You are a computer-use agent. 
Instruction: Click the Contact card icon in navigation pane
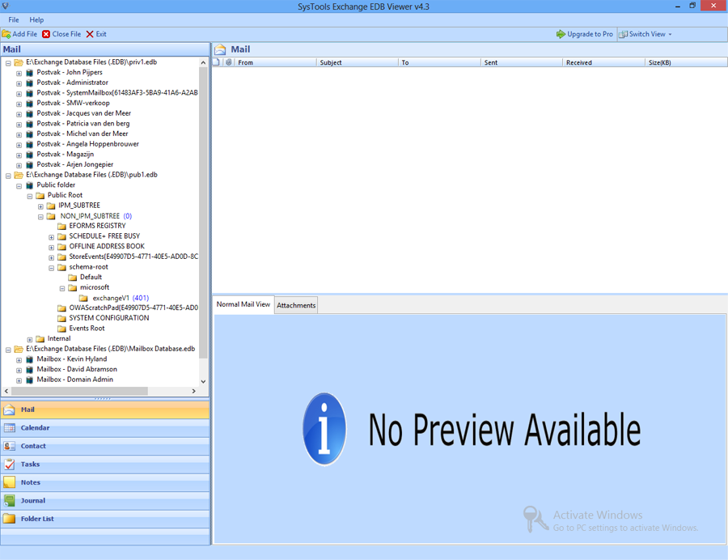[x=9, y=446]
